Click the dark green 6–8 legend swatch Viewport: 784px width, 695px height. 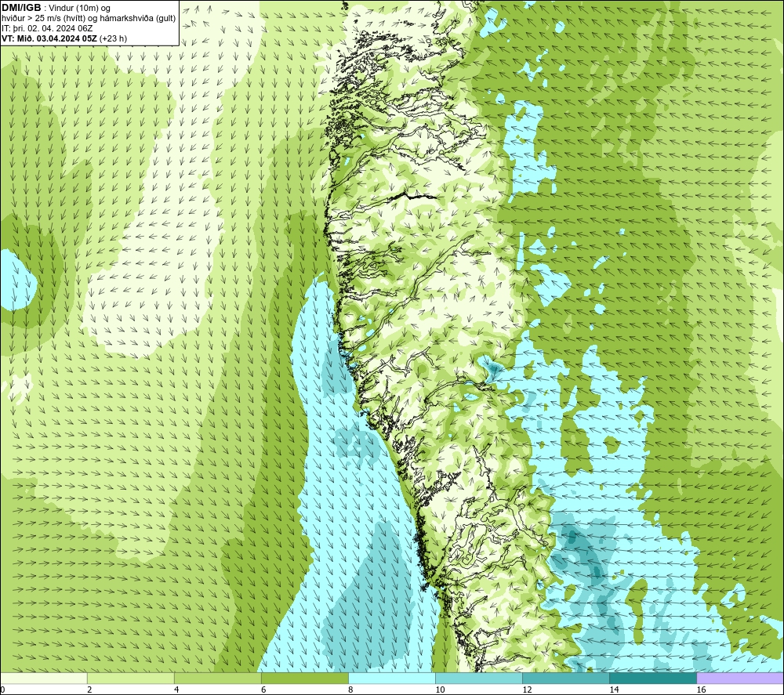point(304,678)
